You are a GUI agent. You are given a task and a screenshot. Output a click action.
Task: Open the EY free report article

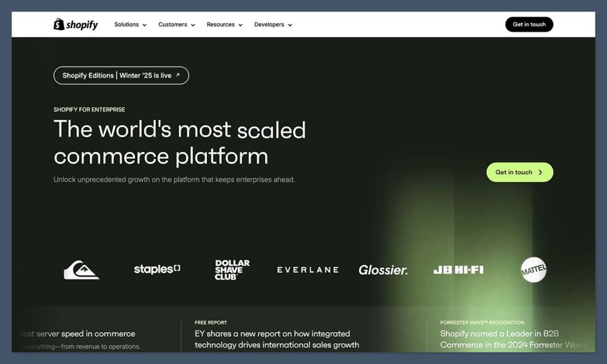pos(276,339)
